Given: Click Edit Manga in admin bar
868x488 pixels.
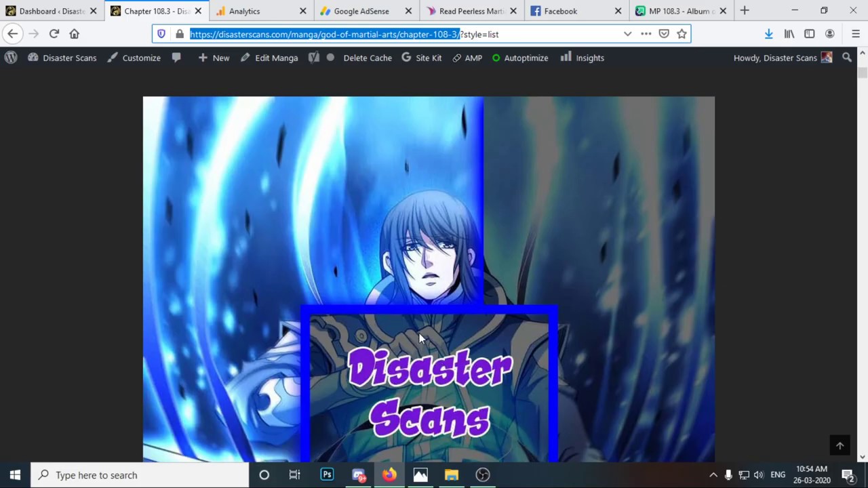Looking at the screenshot, I should (269, 58).
